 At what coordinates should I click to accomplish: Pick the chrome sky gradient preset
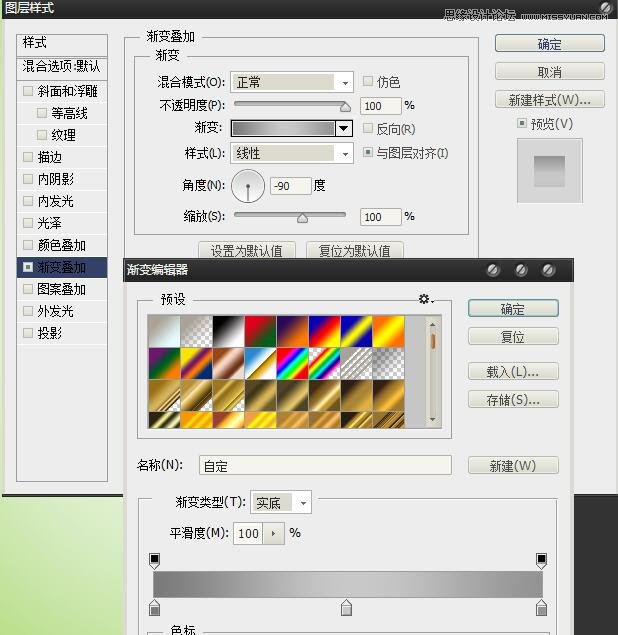(260, 363)
